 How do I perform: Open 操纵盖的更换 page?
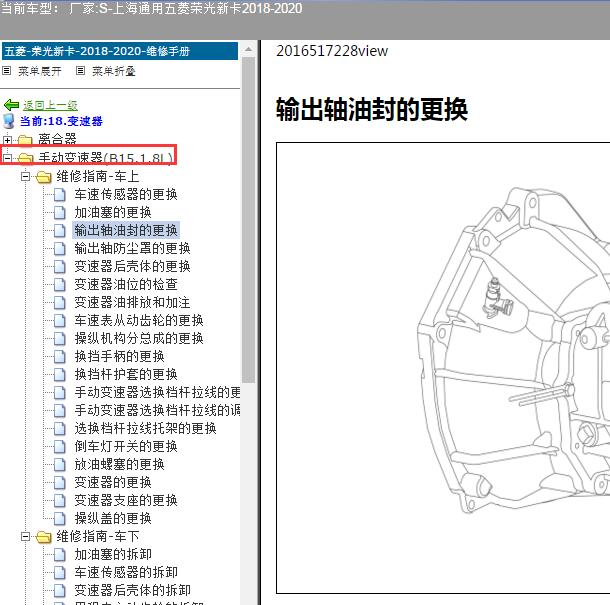(113, 518)
